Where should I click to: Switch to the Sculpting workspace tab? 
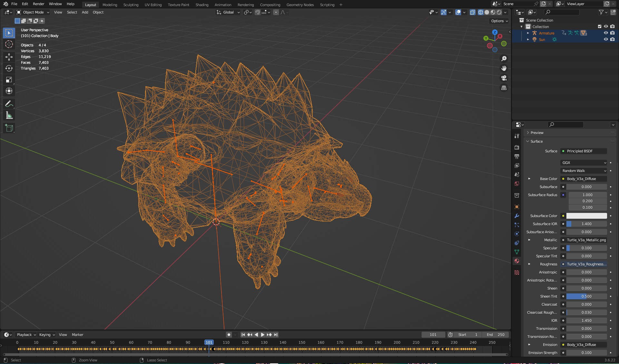coord(131,5)
